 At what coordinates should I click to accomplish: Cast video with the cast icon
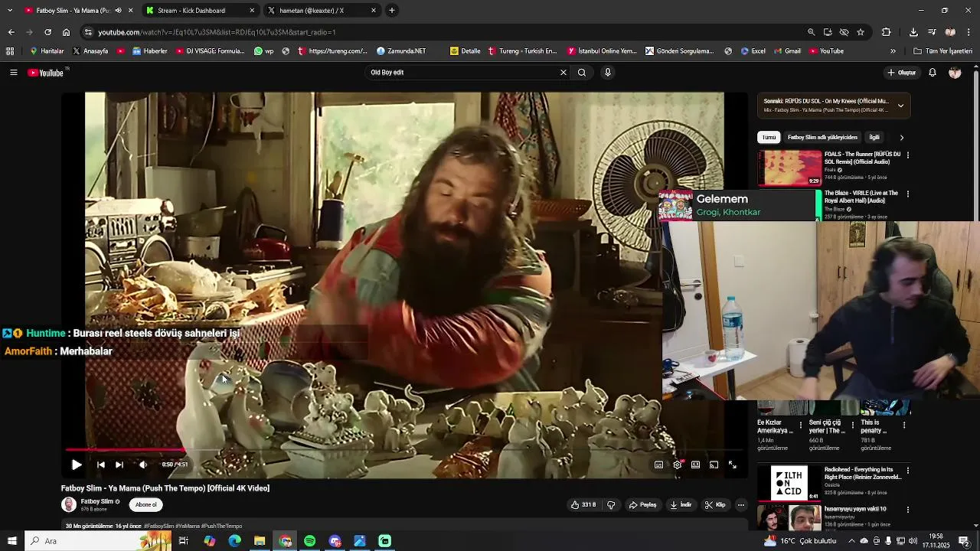point(714,465)
